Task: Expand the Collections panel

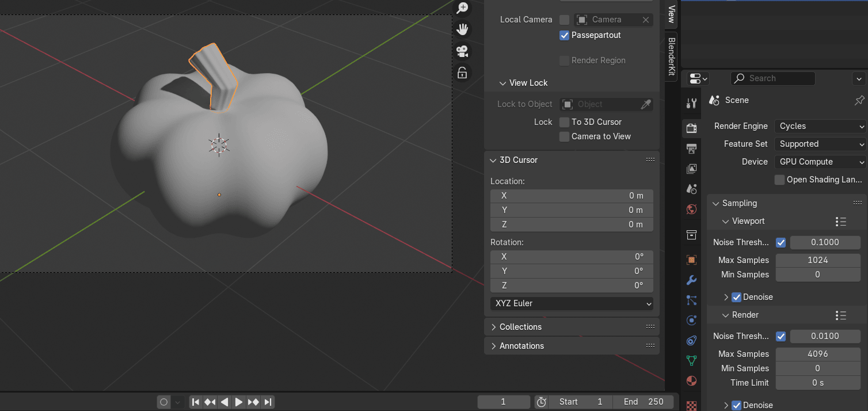Action: (520, 327)
